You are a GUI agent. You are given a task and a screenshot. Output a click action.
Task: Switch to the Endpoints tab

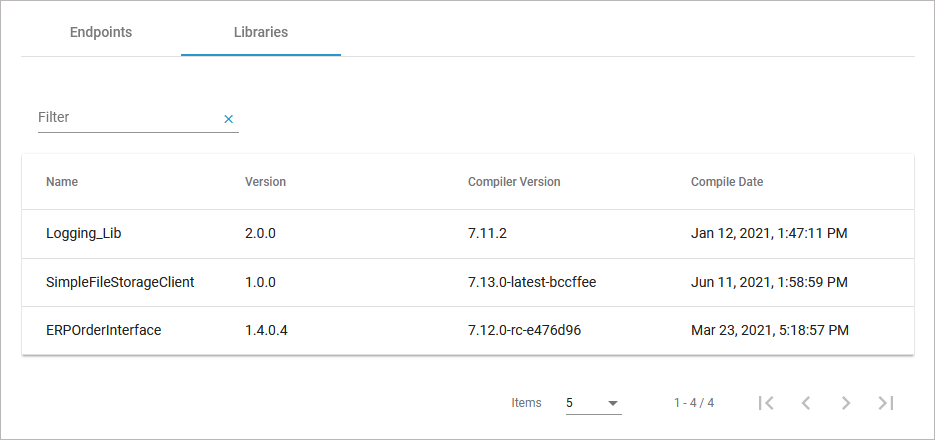pyautogui.click(x=101, y=32)
